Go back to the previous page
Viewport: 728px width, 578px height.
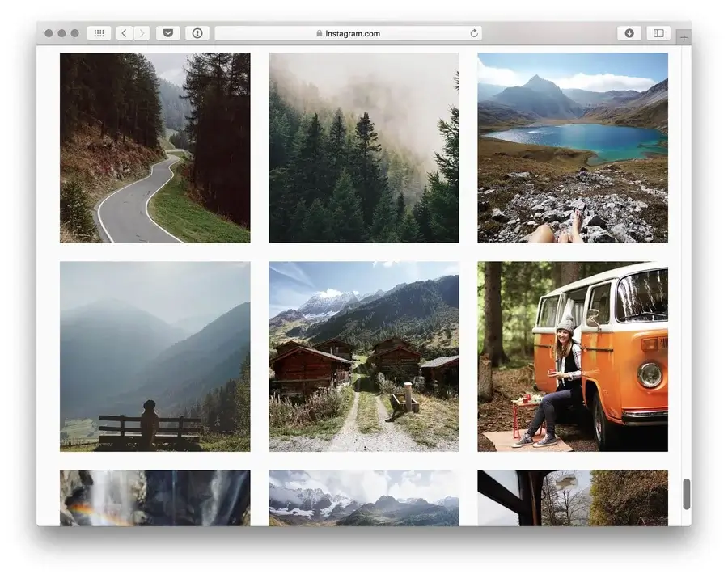click(x=124, y=33)
